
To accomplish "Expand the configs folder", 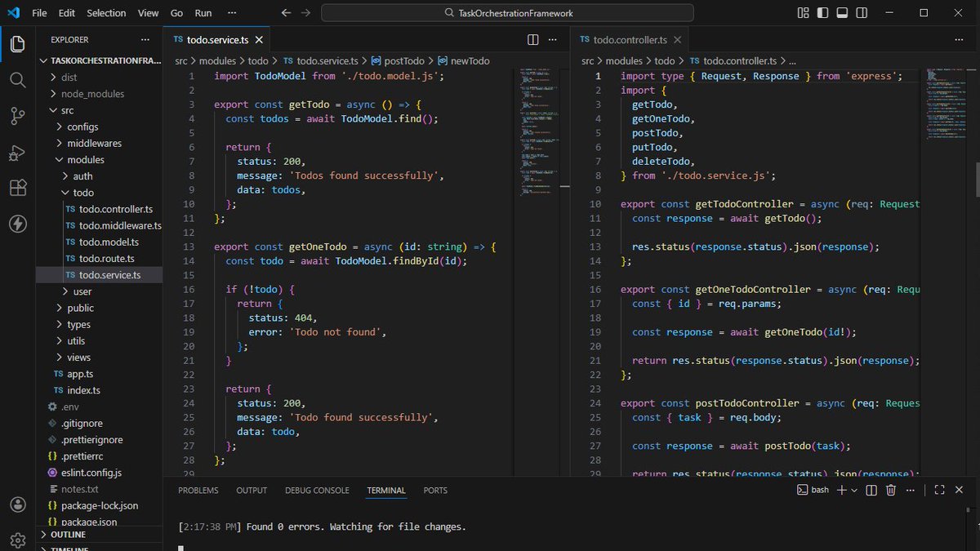I will pyautogui.click(x=100, y=127).
